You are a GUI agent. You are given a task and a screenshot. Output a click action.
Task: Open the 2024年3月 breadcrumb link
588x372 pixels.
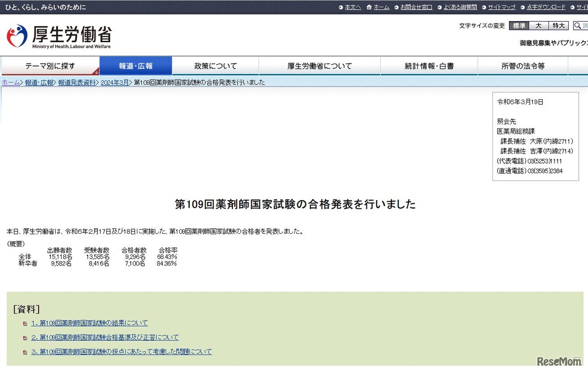pyautogui.click(x=114, y=82)
